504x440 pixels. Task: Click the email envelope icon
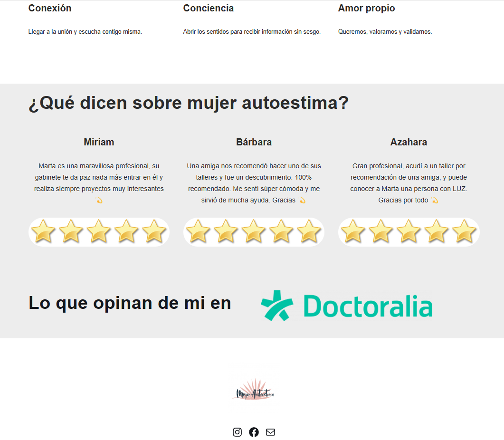tap(271, 432)
